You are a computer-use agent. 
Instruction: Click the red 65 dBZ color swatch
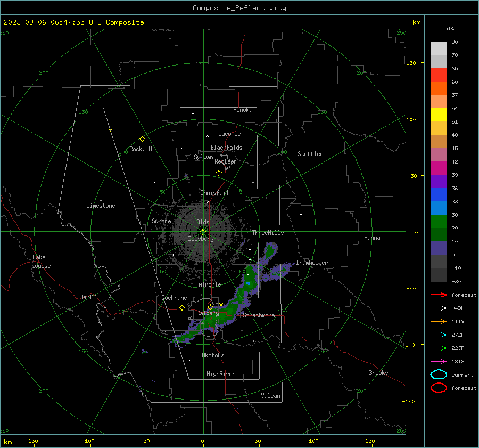439,75
